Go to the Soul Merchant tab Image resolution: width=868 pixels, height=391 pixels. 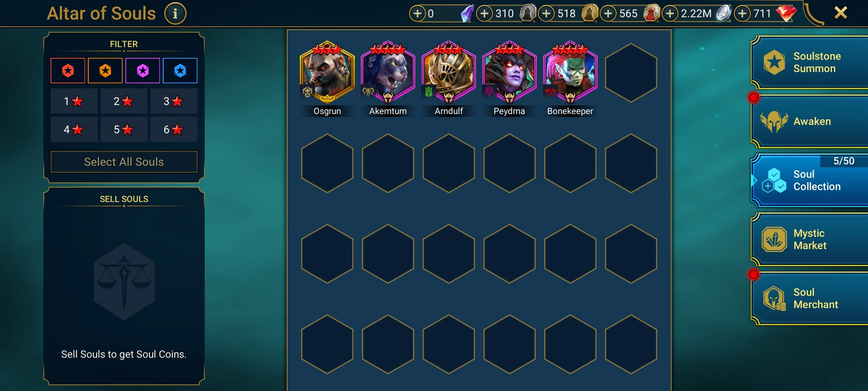(810, 298)
